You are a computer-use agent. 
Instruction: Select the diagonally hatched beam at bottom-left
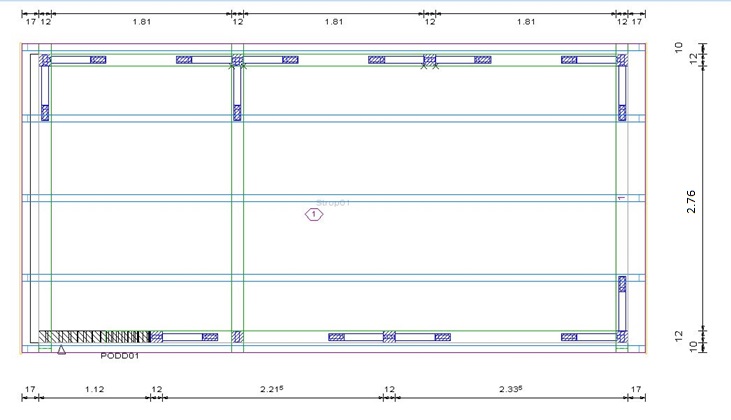95,337
